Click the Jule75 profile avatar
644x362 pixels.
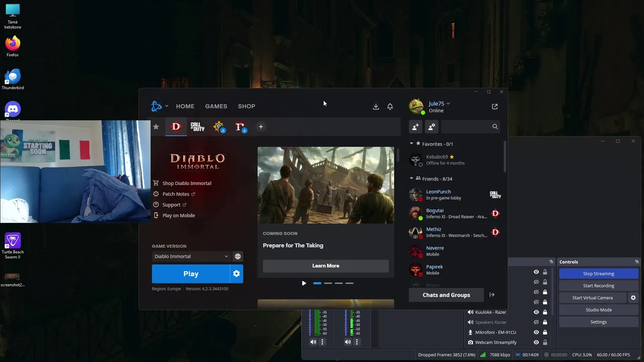pyautogui.click(x=416, y=107)
